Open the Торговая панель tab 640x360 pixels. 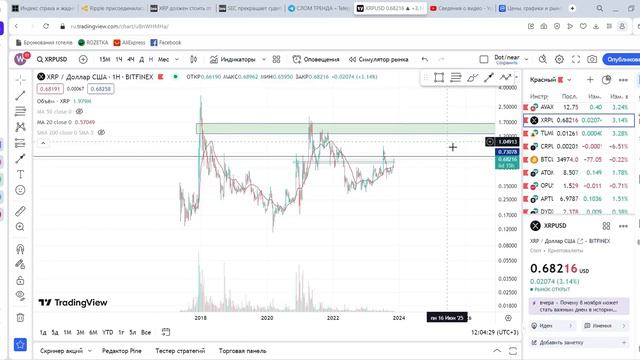242,351
